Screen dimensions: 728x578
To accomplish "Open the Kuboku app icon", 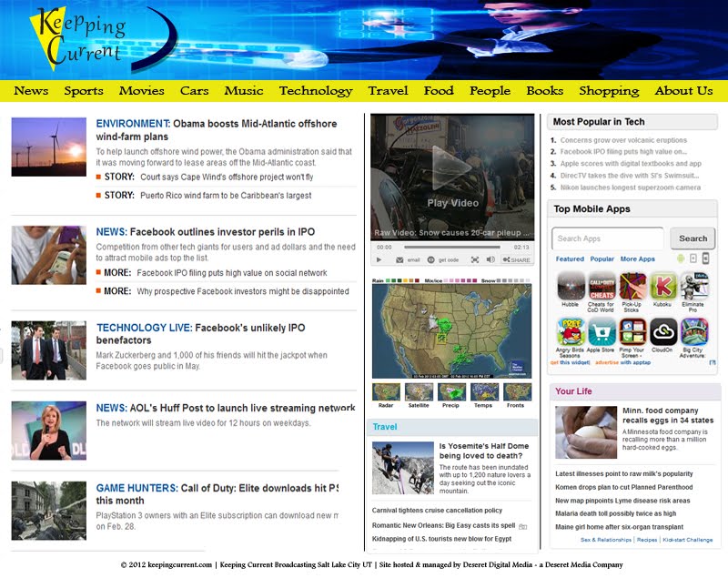I will pyautogui.click(x=663, y=286).
